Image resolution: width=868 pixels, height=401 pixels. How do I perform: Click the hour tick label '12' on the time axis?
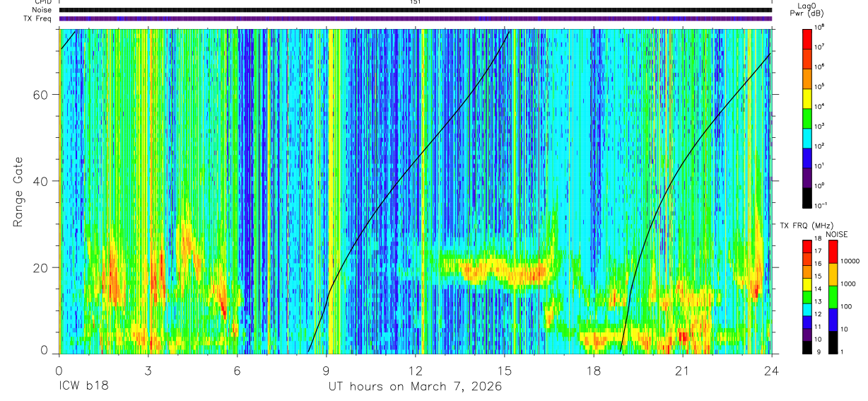(416, 371)
